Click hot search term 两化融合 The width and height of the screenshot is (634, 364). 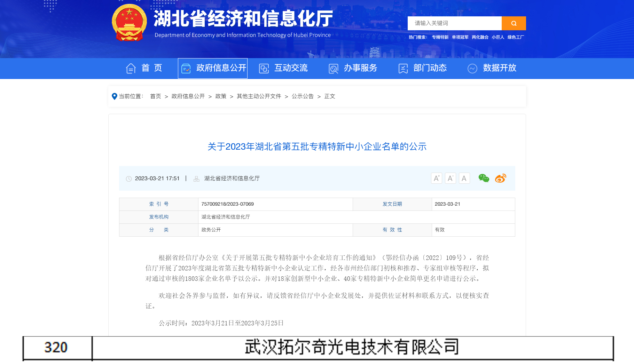point(480,37)
